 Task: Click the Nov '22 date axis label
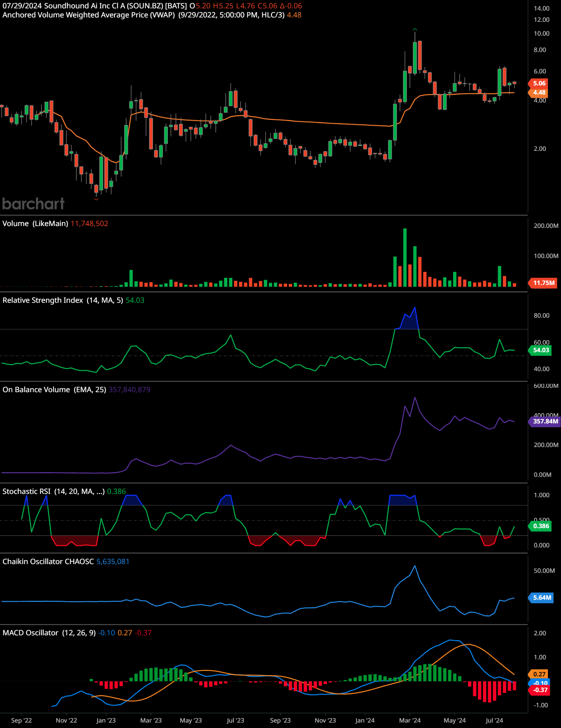tap(66, 720)
